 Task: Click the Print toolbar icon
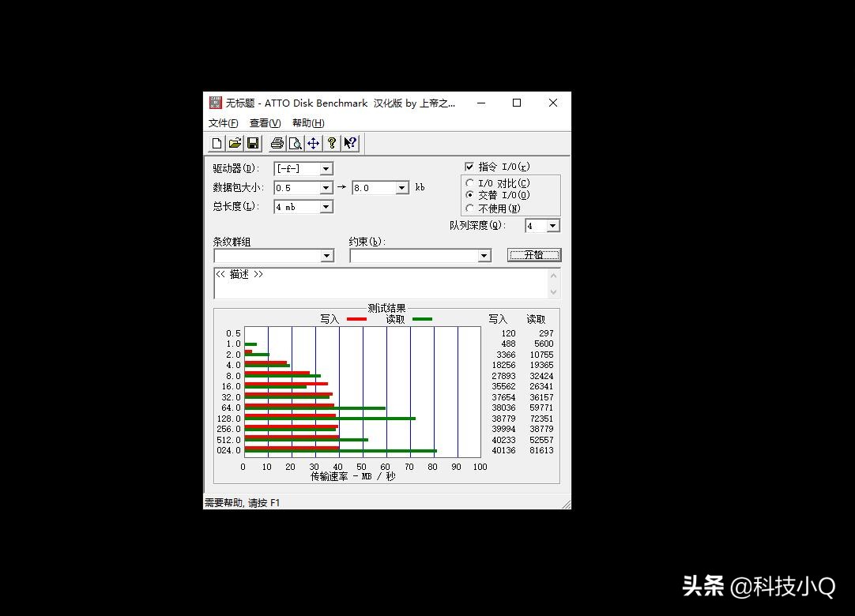pyautogui.click(x=277, y=144)
